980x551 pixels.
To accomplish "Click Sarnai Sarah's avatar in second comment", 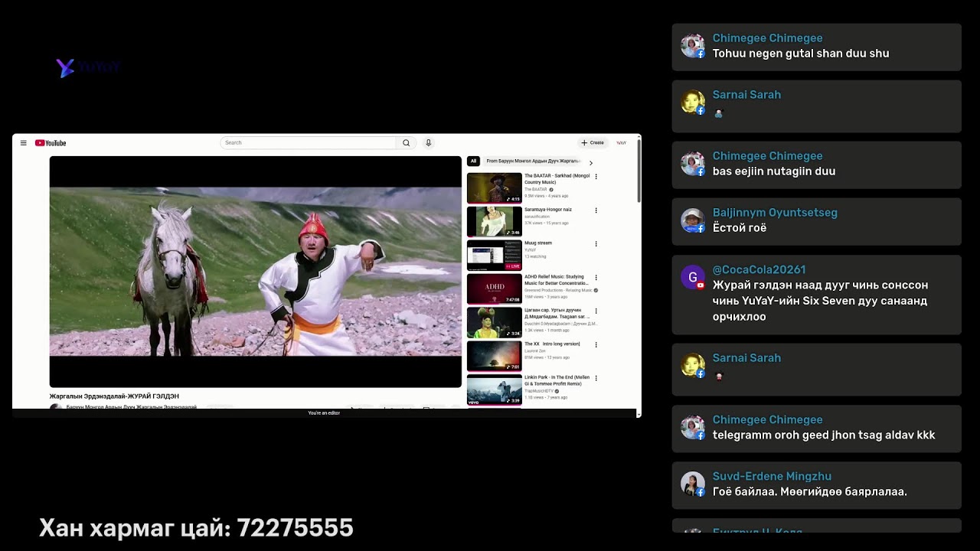I will click(x=693, y=103).
